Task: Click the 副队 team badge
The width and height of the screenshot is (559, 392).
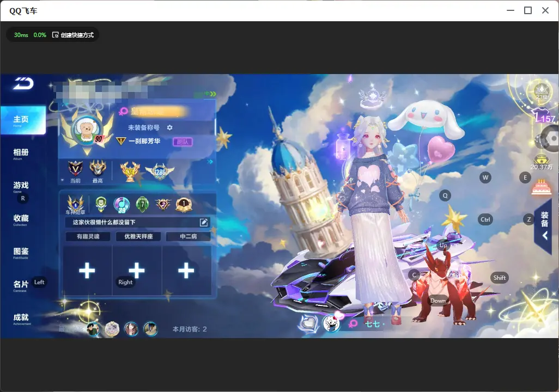Action: (x=183, y=142)
